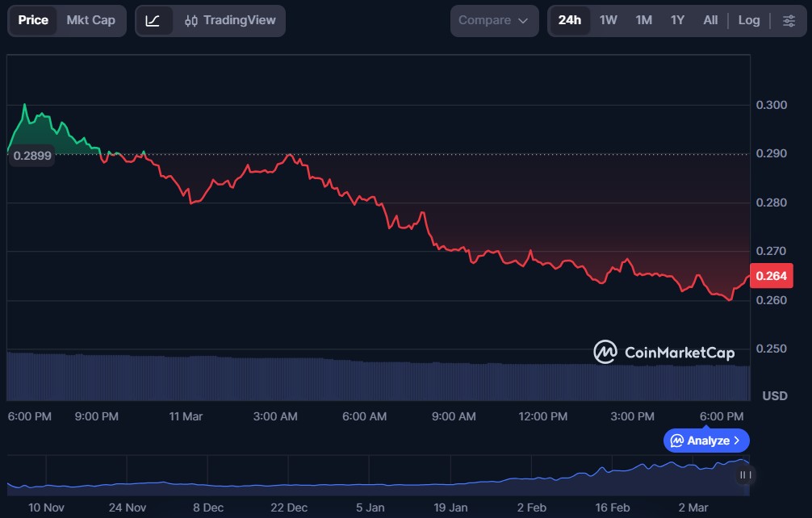Switch chart to Price mode
This screenshot has height=518, width=812.
tap(33, 20)
